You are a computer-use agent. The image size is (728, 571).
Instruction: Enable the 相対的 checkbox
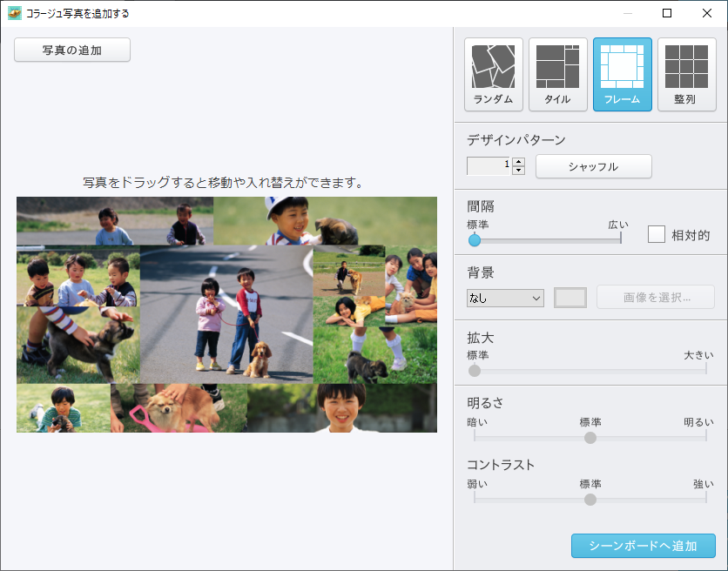tap(657, 234)
